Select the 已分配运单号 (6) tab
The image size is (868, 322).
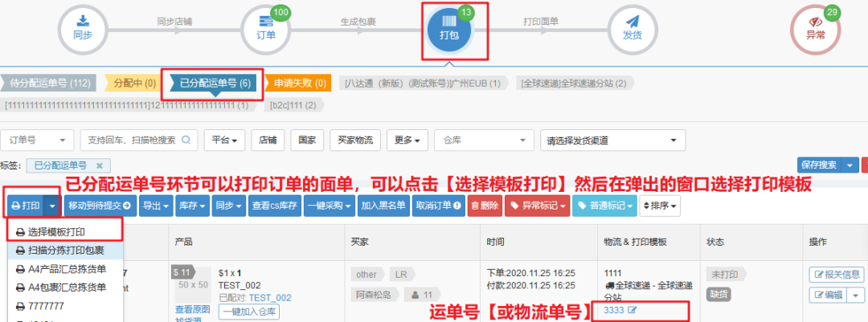(x=215, y=84)
